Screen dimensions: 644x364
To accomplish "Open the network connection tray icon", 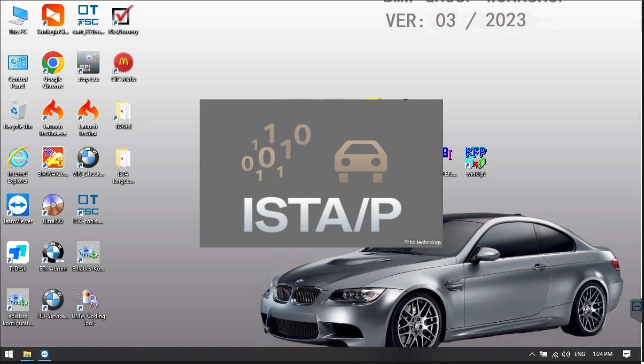I will coord(555,354).
